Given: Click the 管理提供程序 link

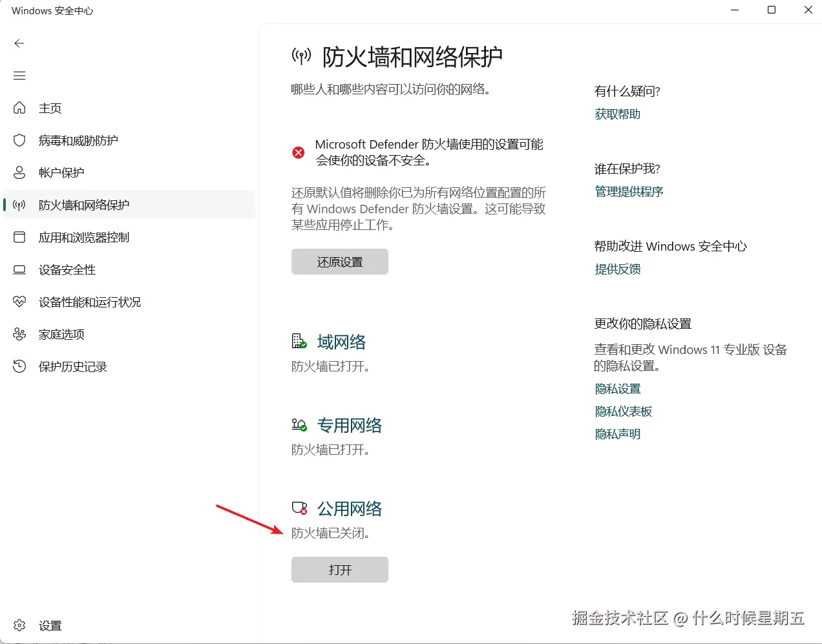Looking at the screenshot, I should click(629, 192).
